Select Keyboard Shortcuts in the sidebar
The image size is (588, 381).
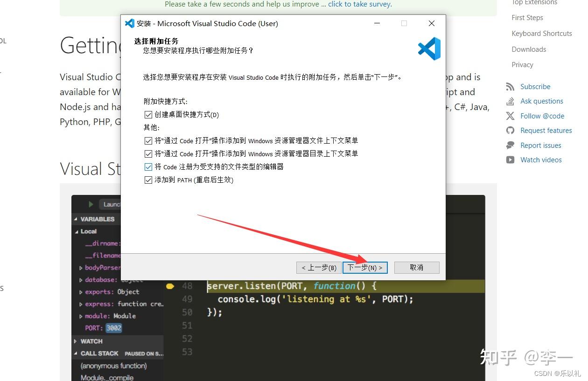click(541, 33)
